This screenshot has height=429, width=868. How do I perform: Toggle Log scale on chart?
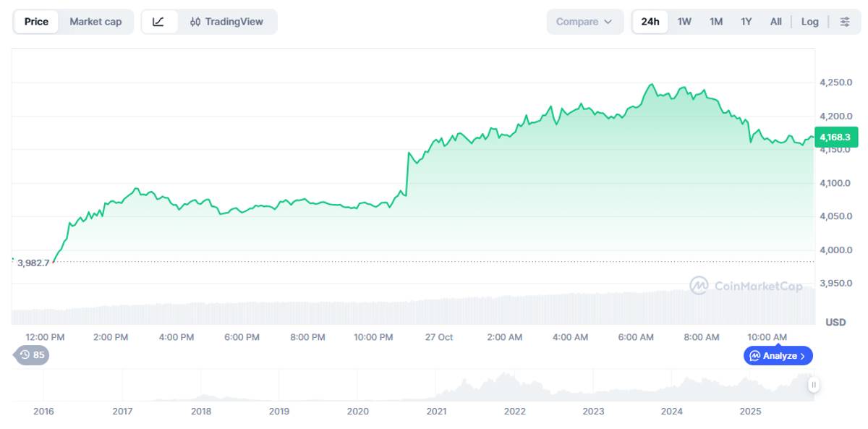[810, 22]
